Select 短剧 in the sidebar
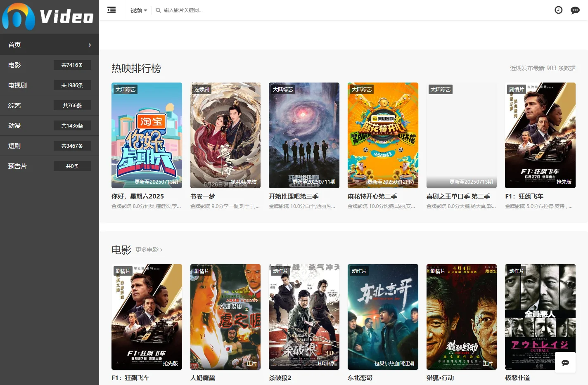 tap(50, 146)
